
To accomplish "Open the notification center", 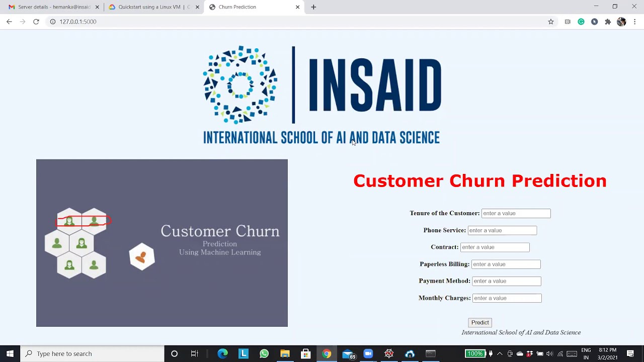I will tap(630, 353).
